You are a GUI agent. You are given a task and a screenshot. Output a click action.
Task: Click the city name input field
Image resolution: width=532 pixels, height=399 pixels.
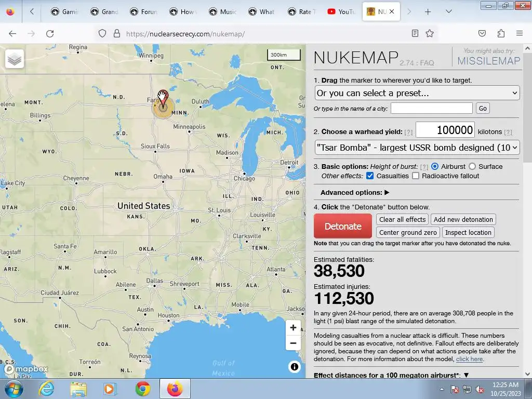pos(432,108)
